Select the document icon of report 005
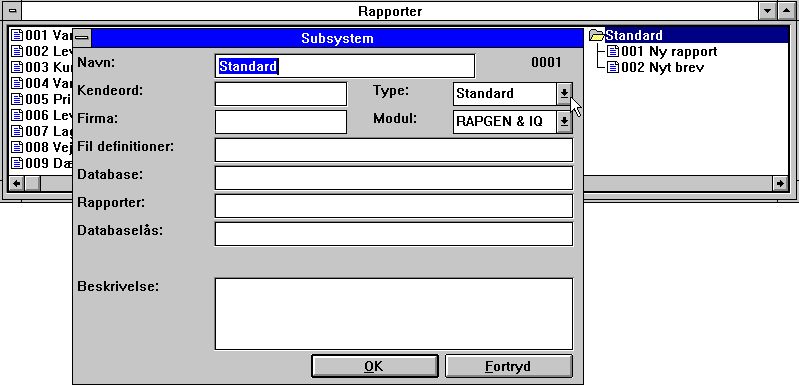Viewport: 799px width, 387px height. [18, 99]
